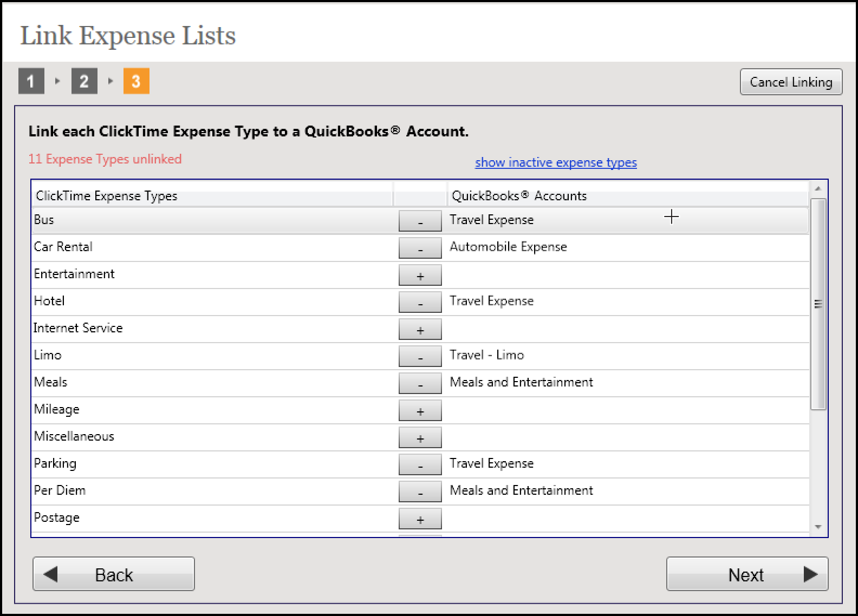Click the scrollbar up arrow
The image size is (858, 616).
(818, 189)
